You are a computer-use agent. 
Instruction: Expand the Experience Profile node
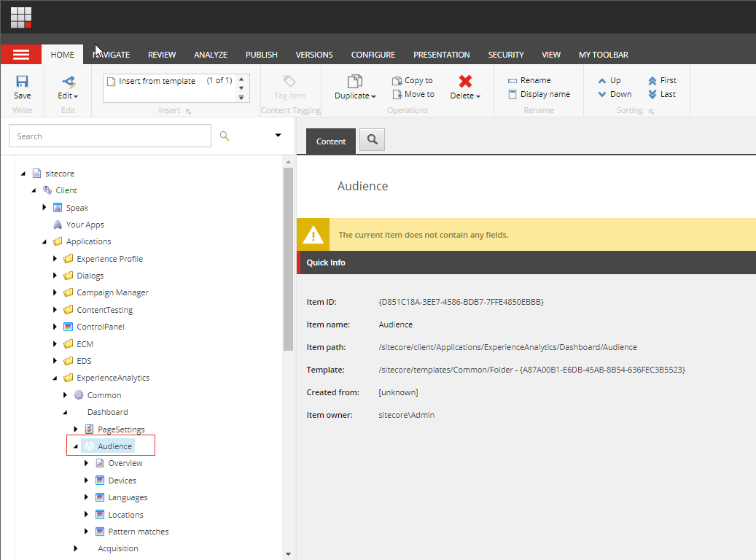point(55,259)
